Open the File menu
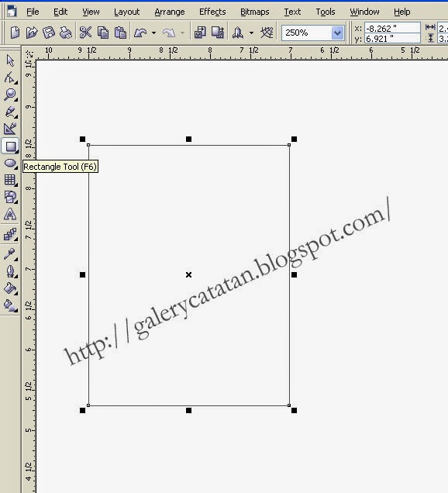 pos(33,12)
